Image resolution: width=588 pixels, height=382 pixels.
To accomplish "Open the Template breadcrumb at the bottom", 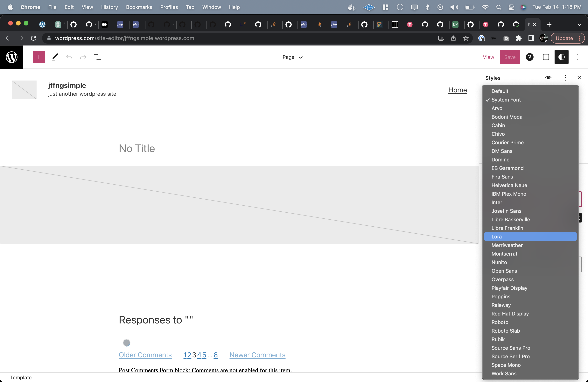I will (x=21, y=377).
